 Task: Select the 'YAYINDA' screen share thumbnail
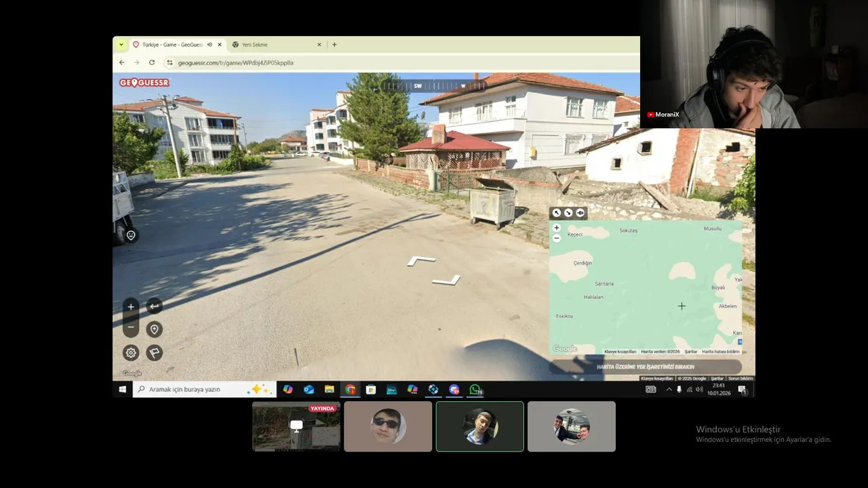click(x=296, y=426)
